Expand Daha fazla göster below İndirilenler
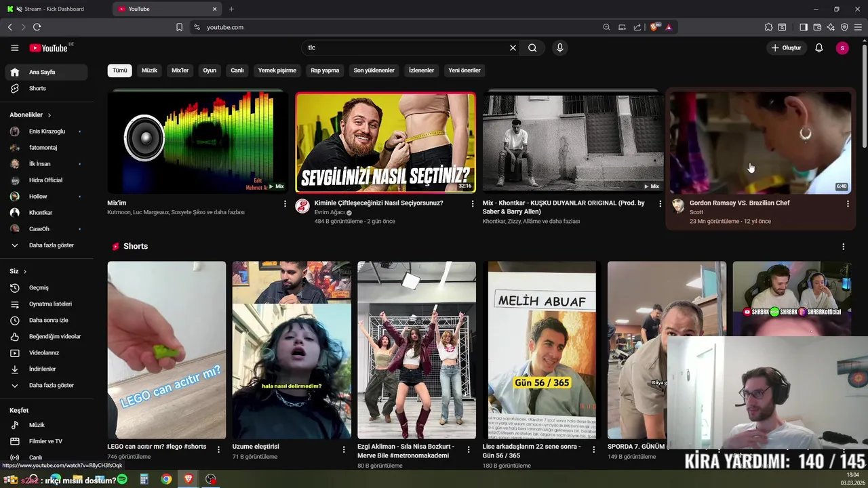 click(46, 385)
